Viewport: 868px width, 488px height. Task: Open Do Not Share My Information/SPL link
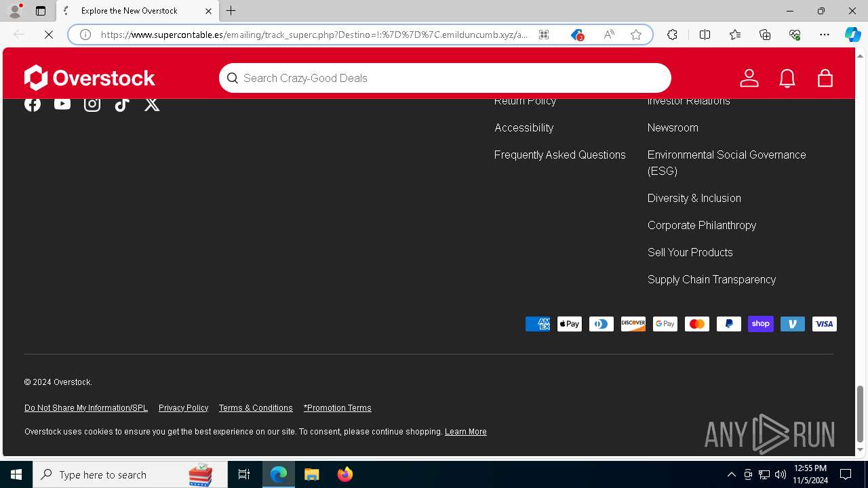(86, 408)
